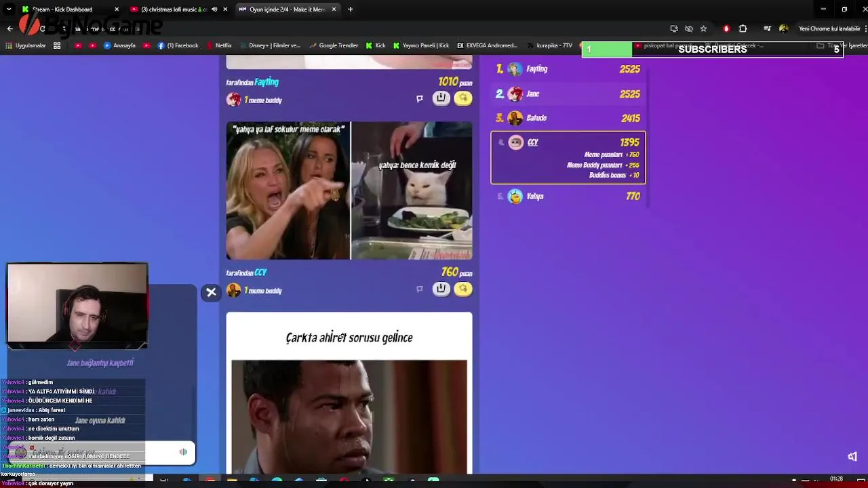The height and width of the screenshot is (488, 868).
Task: Open a new browser tab
Action: [x=350, y=9]
